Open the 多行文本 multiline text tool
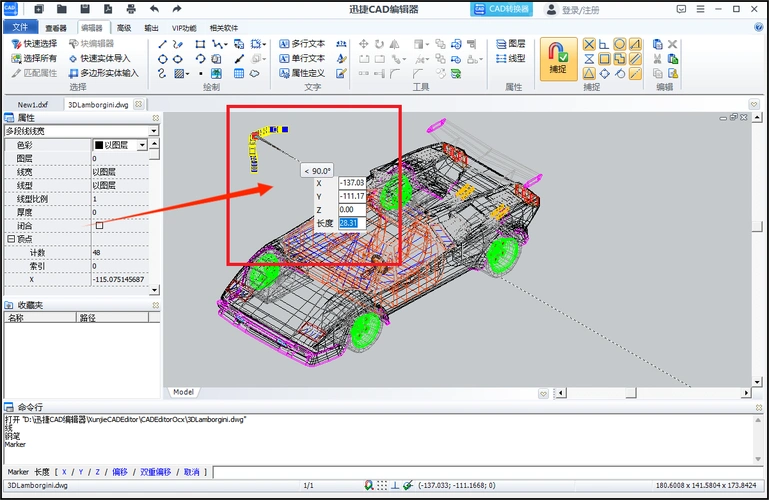Image resolution: width=769 pixels, height=500 pixels. point(300,44)
